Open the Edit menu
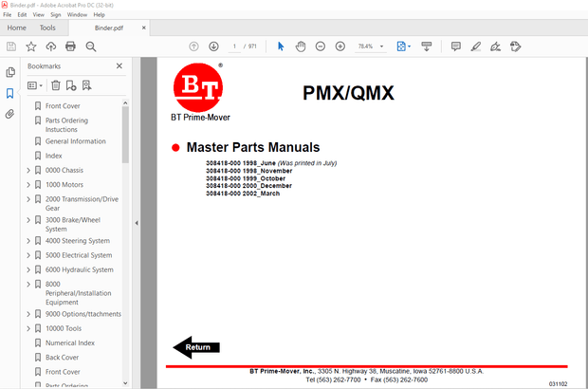 click(23, 15)
